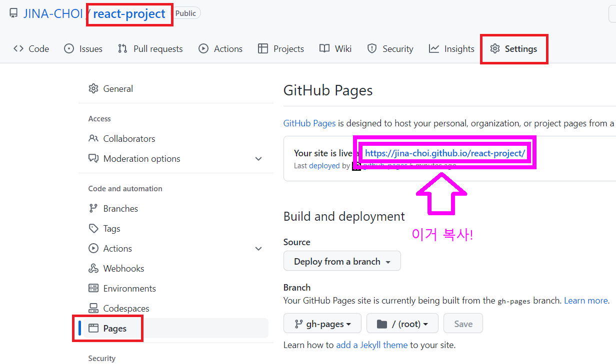Open the 'Deploy from a branch' dropdown
616x364 pixels.
pyautogui.click(x=342, y=261)
